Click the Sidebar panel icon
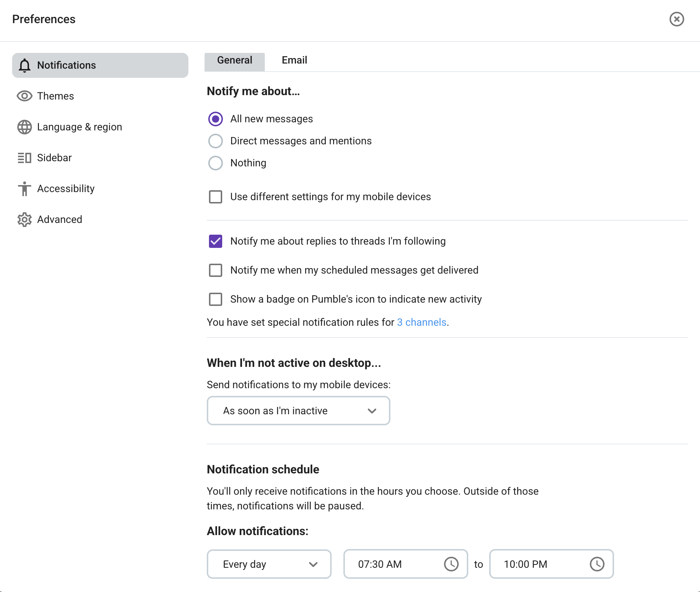 (24, 158)
